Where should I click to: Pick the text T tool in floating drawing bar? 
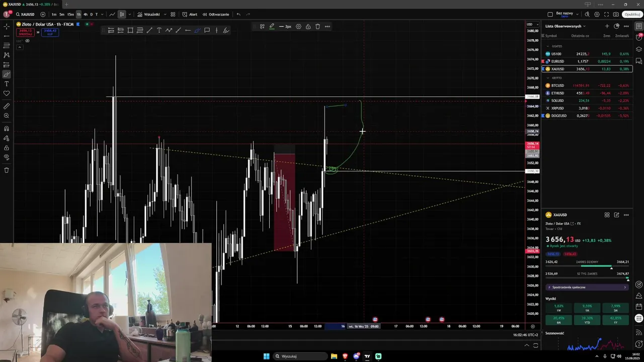(x=159, y=30)
